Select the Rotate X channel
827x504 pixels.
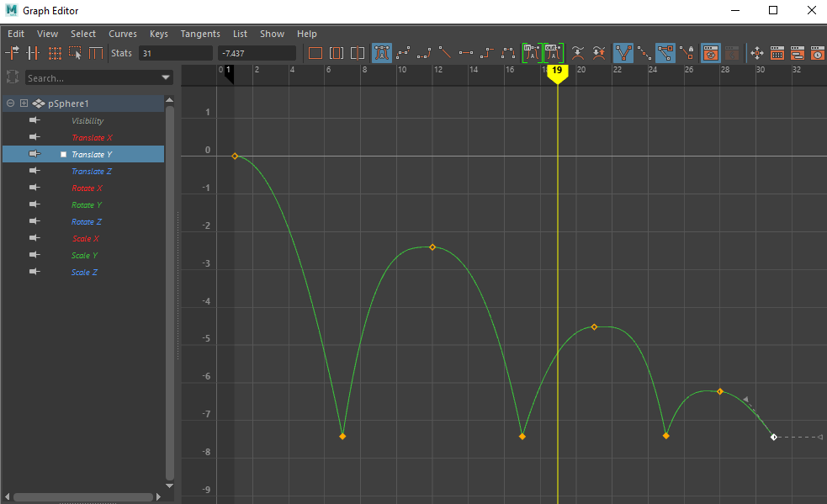point(87,188)
